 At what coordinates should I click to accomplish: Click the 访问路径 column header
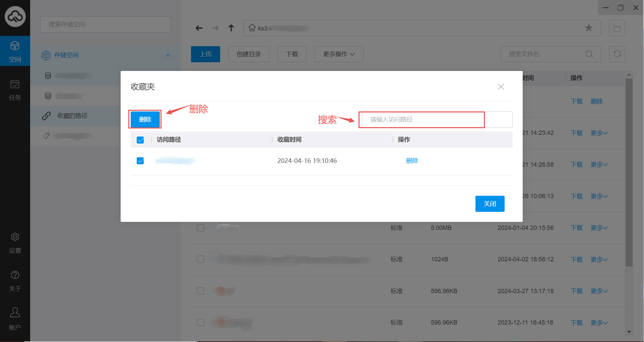[169, 140]
